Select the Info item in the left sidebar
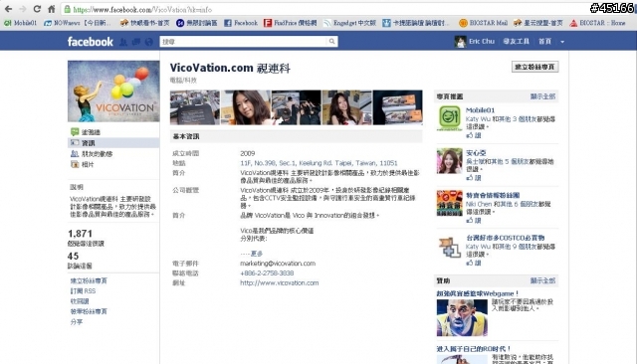 pyautogui.click(x=113, y=143)
